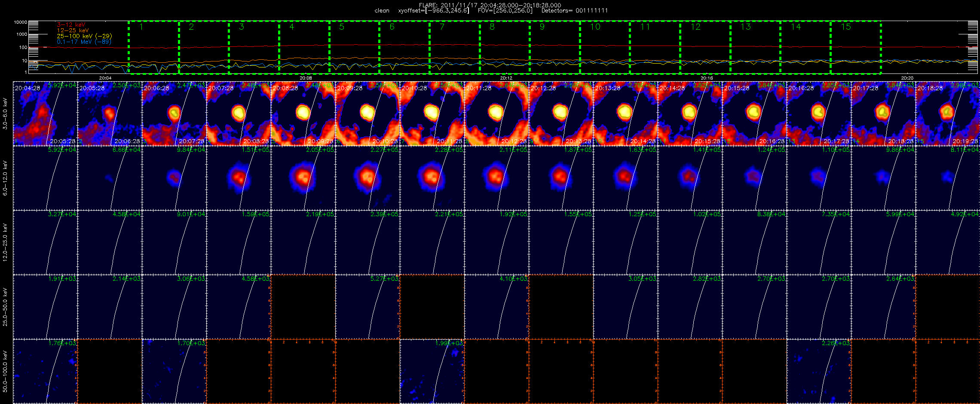Click the '50.0-100.0 keV' row label
The image size is (980, 404).
[5, 371]
